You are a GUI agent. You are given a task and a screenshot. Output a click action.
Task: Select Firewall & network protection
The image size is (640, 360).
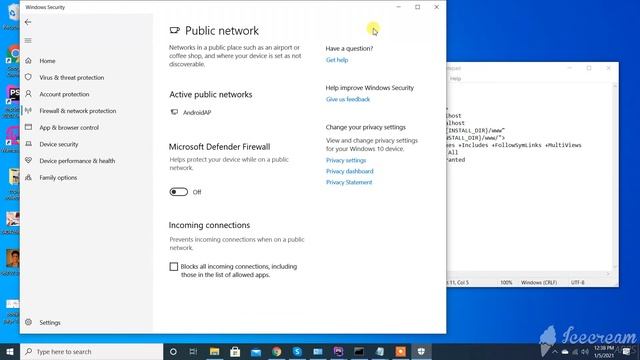coord(78,111)
